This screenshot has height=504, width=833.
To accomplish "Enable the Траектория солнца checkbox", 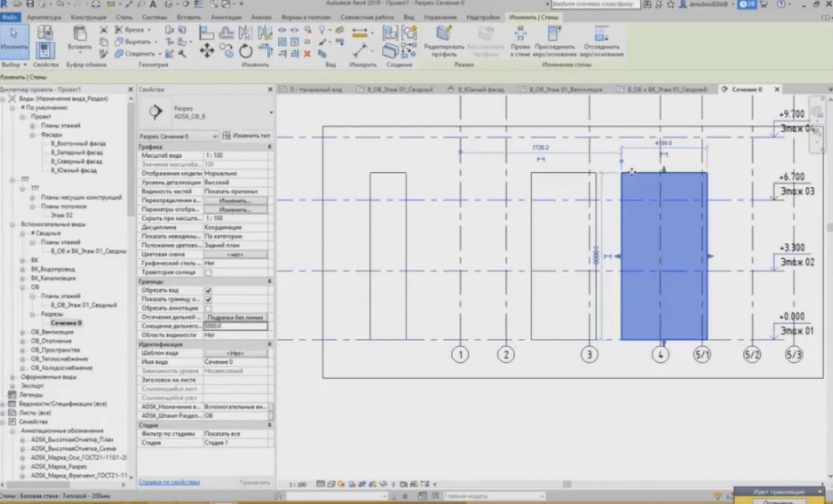I will (x=208, y=272).
